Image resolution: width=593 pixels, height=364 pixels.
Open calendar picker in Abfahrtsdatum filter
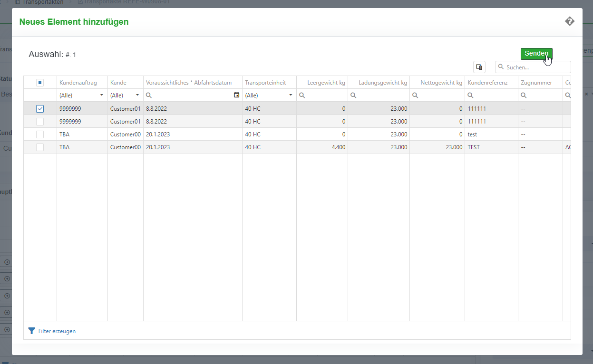click(x=236, y=95)
